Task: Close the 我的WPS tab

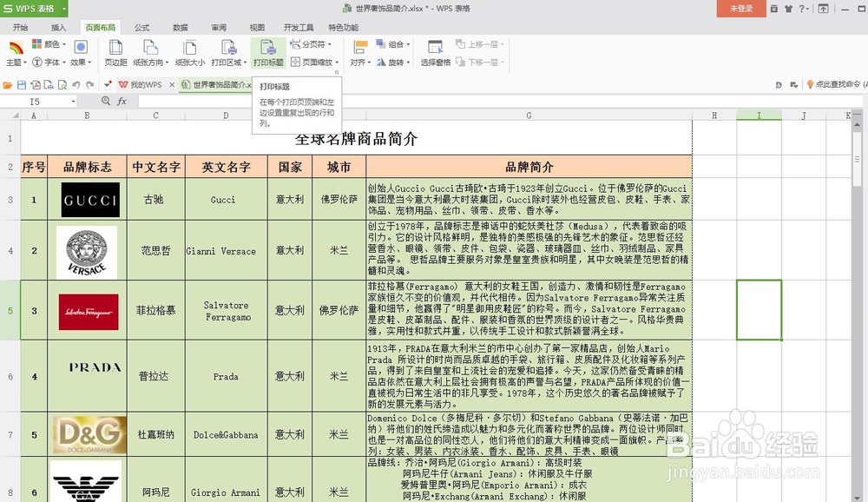Action: [172, 85]
